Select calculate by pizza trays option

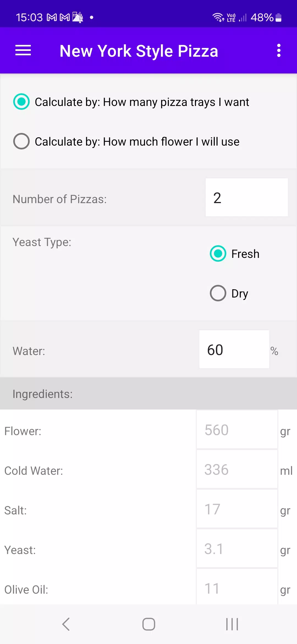pos(131,102)
